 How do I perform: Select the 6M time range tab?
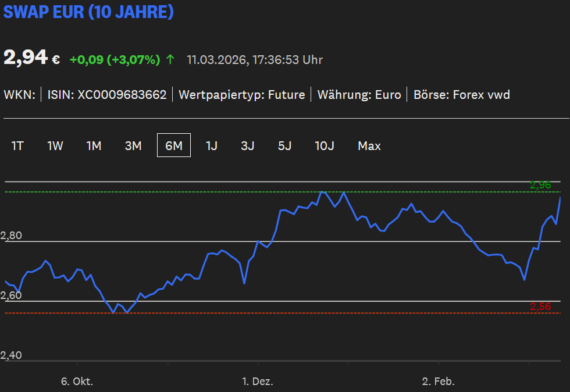pos(174,145)
